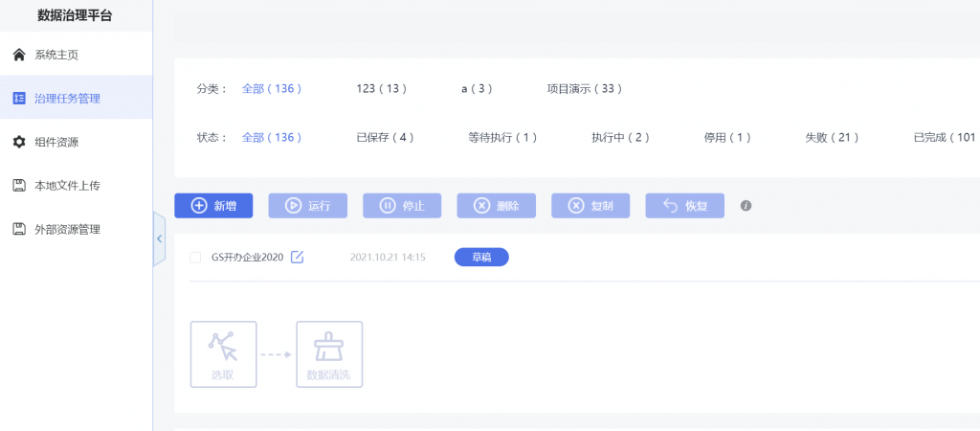Click the 新增 button

tap(213, 206)
